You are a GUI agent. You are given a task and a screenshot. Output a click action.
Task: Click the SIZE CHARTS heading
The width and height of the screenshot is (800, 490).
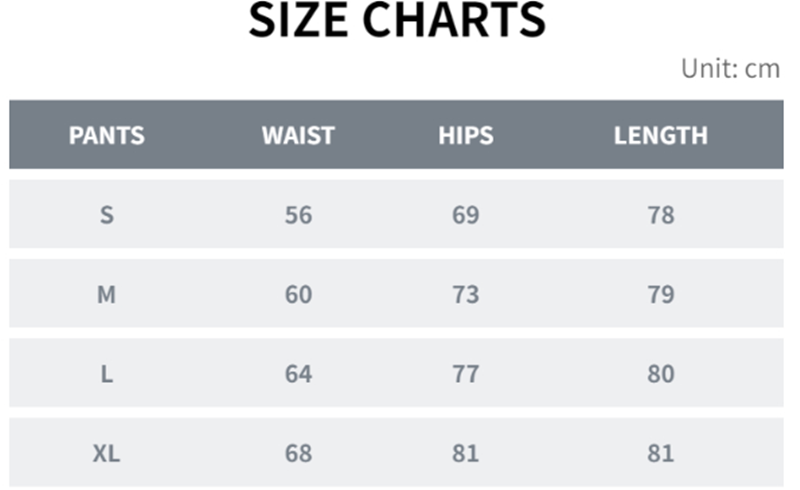(397, 22)
